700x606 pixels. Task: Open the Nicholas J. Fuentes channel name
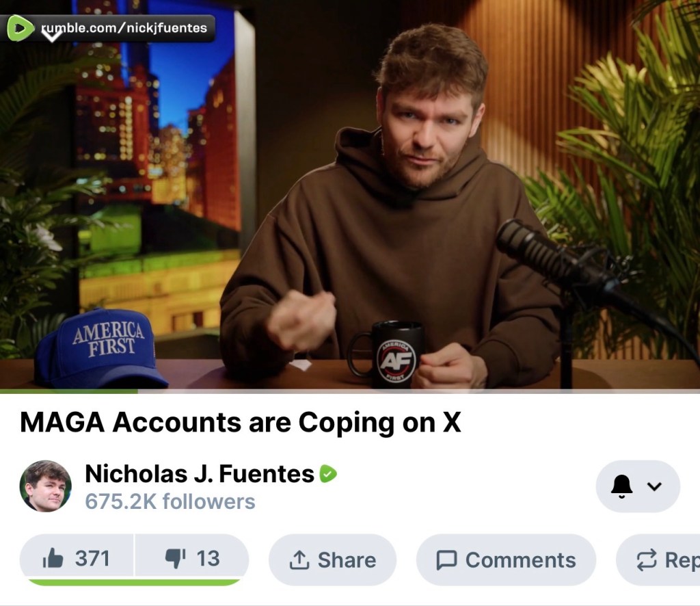200,474
